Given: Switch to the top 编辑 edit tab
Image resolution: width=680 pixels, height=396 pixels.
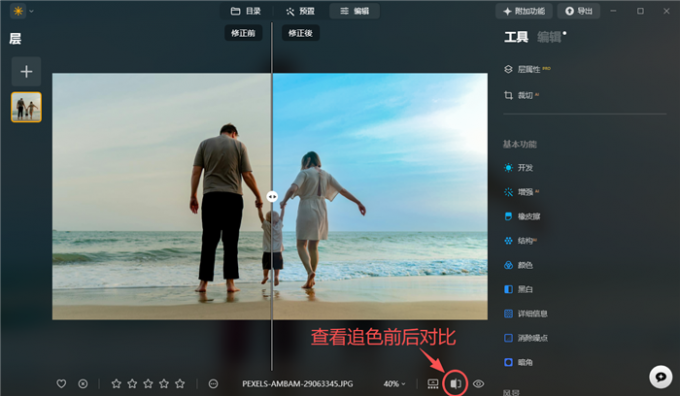Looking at the screenshot, I should 354,11.
